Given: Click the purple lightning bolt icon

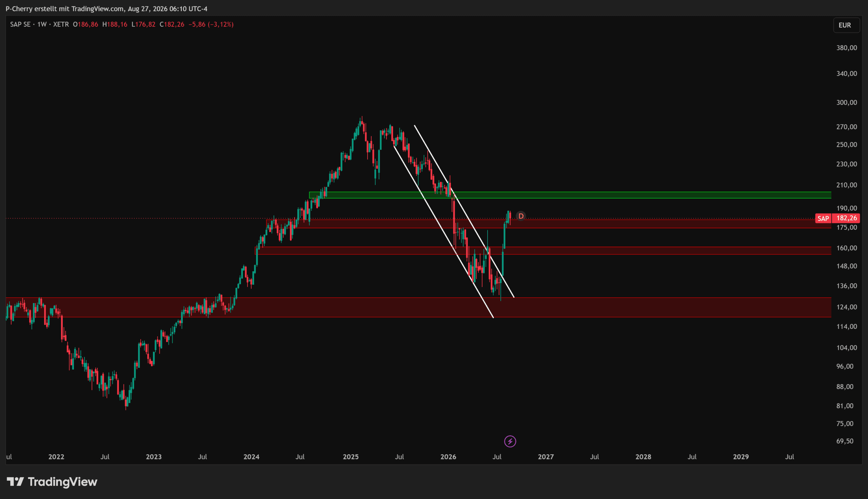Looking at the screenshot, I should 510,441.
